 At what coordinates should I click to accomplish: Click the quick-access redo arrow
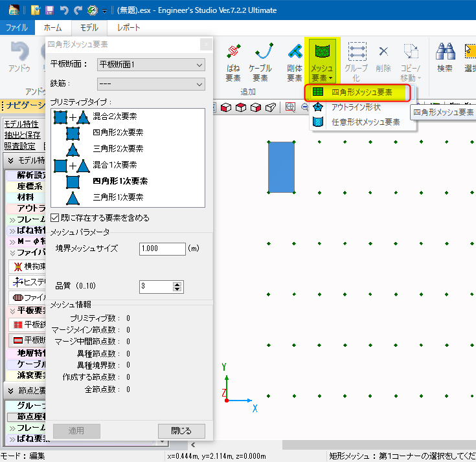click(x=78, y=10)
